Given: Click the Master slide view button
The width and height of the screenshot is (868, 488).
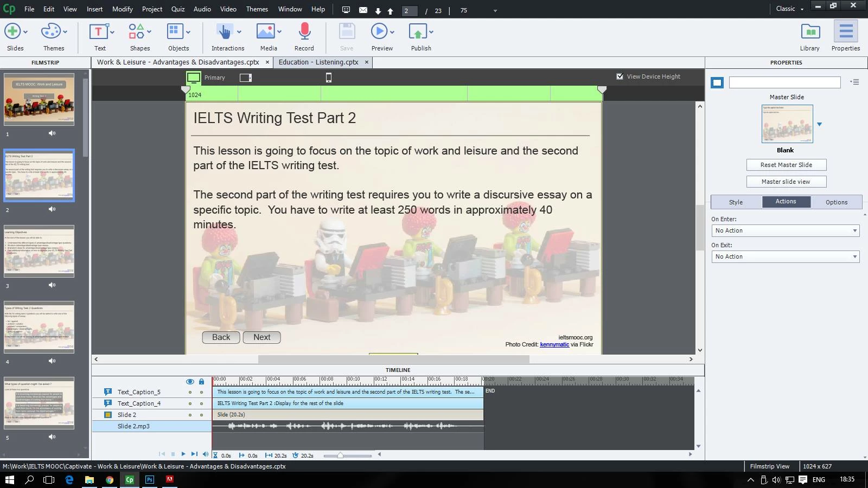Looking at the screenshot, I should [786, 182].
